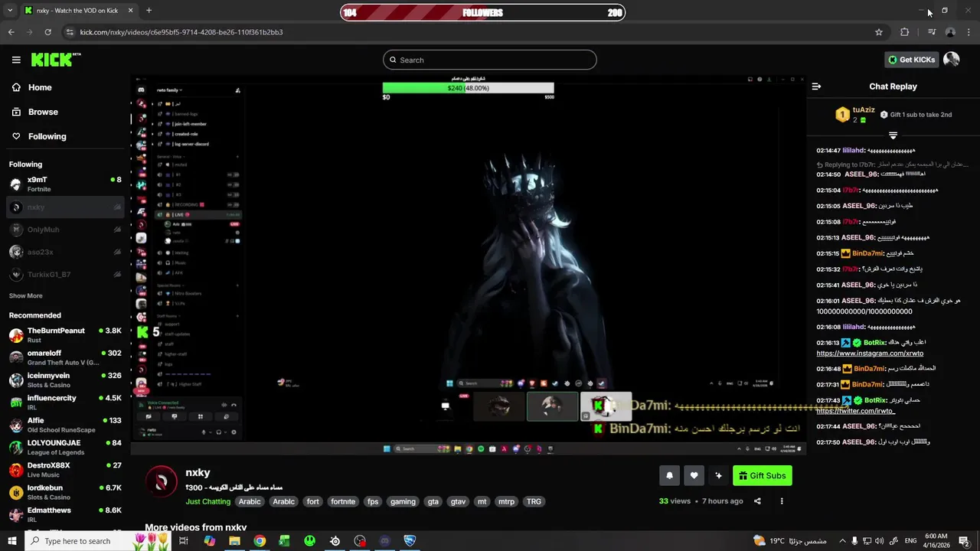Open the Windows notification center
980x551 pixels.
(964, 541)
